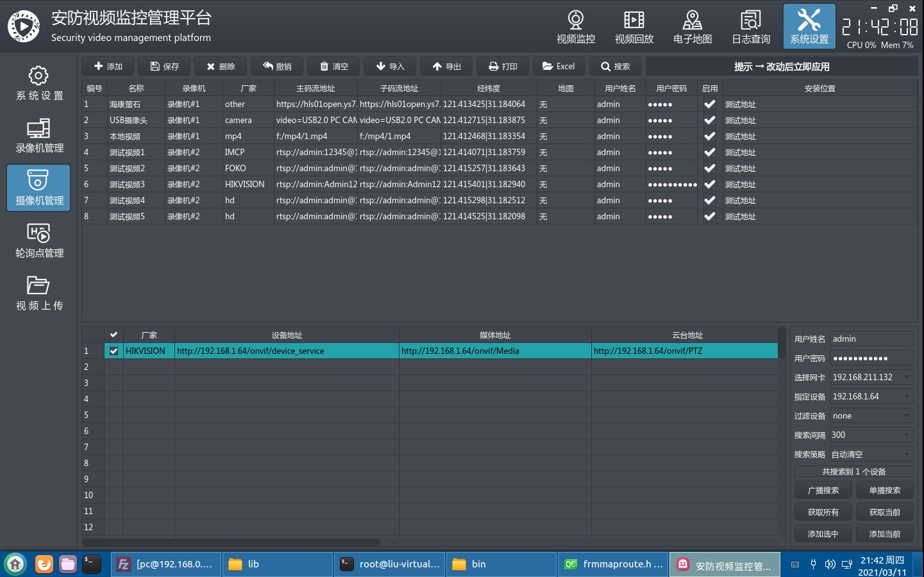This screenshot has width=924, height=577.
Task: Select 录像机管理 in the left sidebar
Action: (39, 135)
